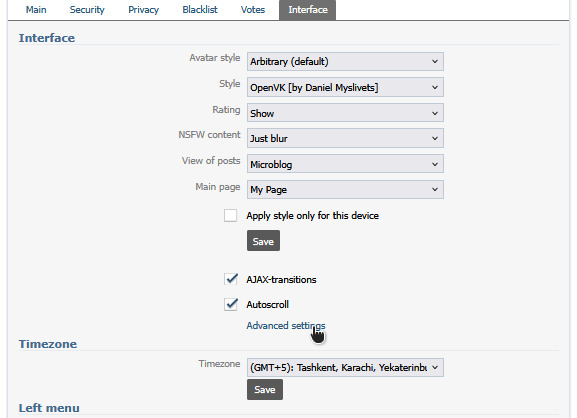This screenshot has height=418, width=577.
Task: Save the timezone setting
Action: point(265,390)
